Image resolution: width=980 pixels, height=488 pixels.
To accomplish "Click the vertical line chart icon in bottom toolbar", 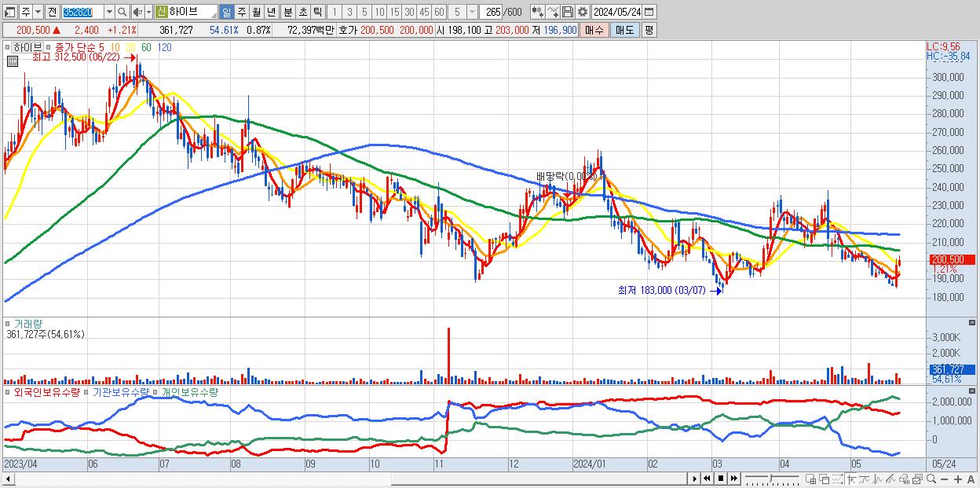I will click(x=878, y=479).
